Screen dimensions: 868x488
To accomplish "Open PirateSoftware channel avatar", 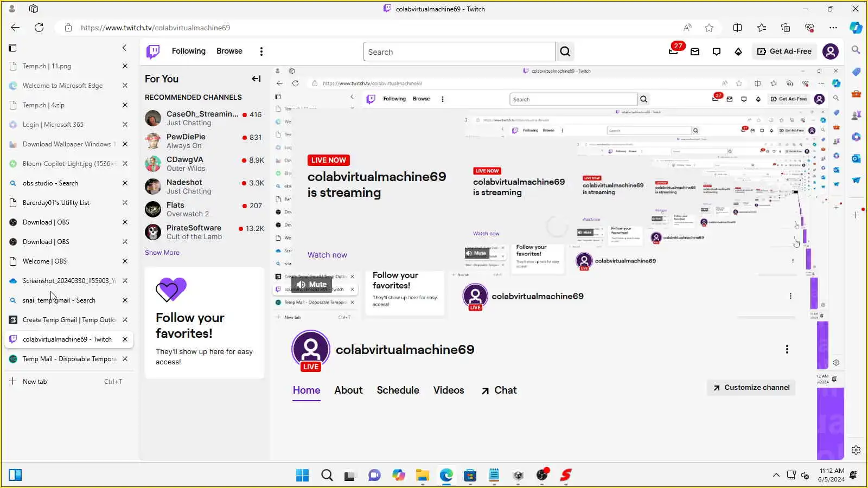I will point(153,232).
